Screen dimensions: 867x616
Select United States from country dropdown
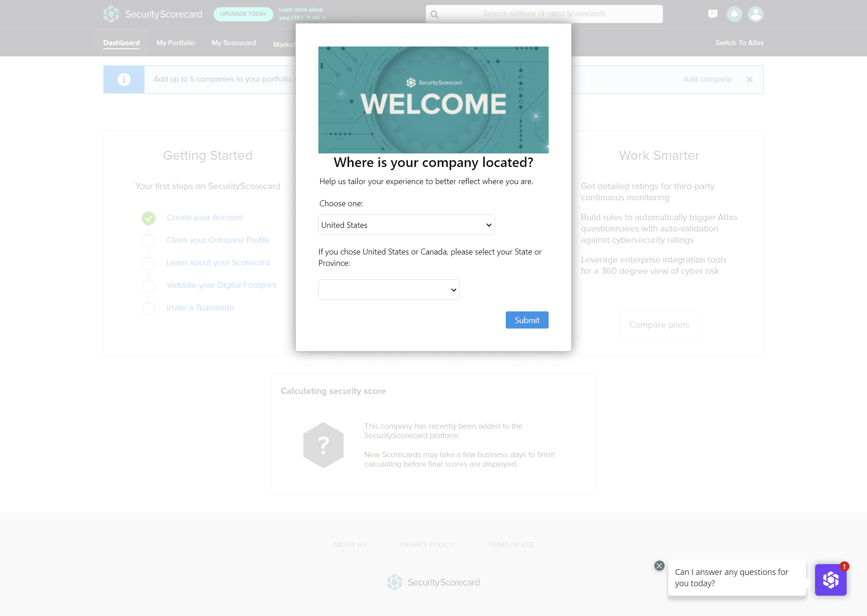point(406,225)
